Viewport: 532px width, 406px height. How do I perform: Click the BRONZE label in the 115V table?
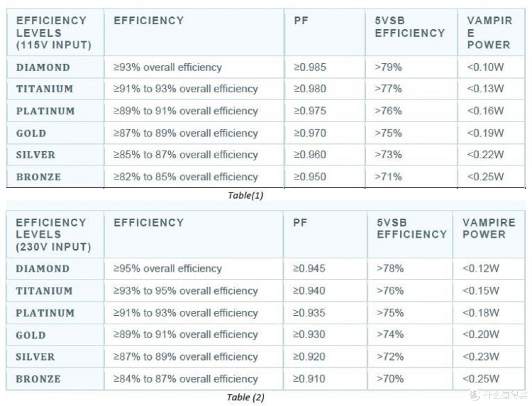(x=38, y=177)
